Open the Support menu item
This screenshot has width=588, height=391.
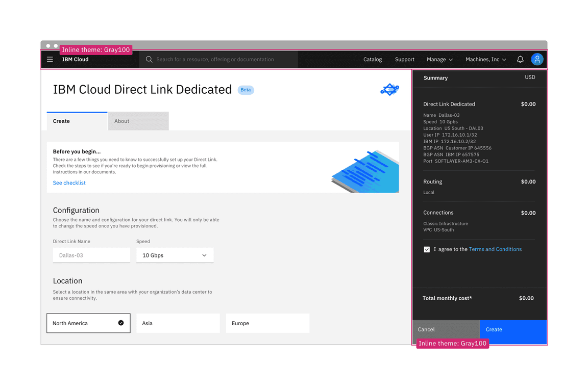pos(404,59)
